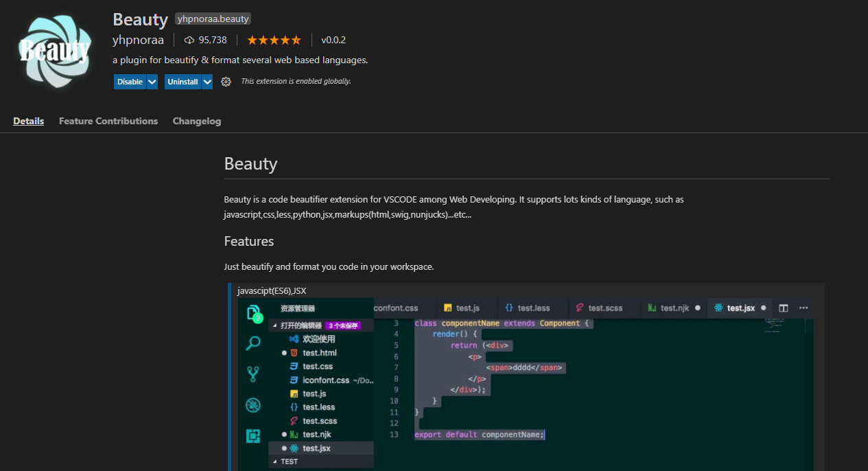Open the Uninstall dropdown arrow

tap(207, 82)
